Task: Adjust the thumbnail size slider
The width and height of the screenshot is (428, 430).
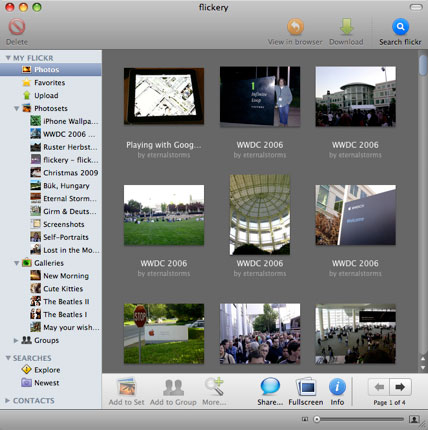Action: [360, 419]
